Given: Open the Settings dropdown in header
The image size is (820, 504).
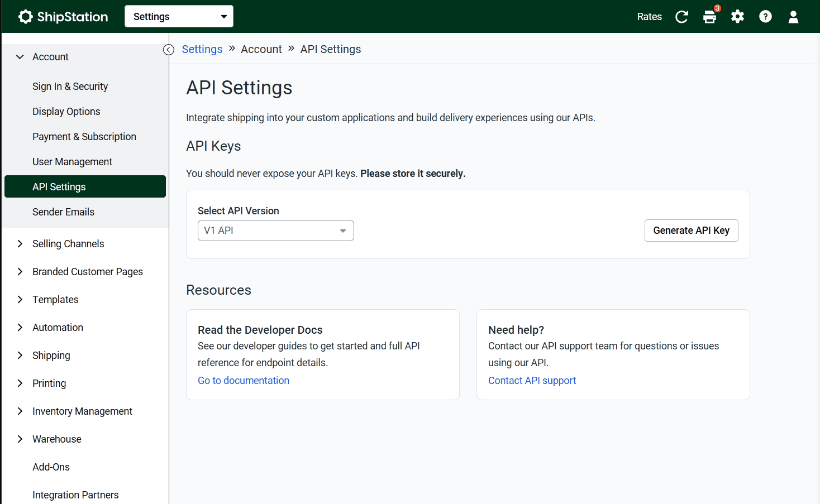Looking at the screenshot, I should pos(179,16).
